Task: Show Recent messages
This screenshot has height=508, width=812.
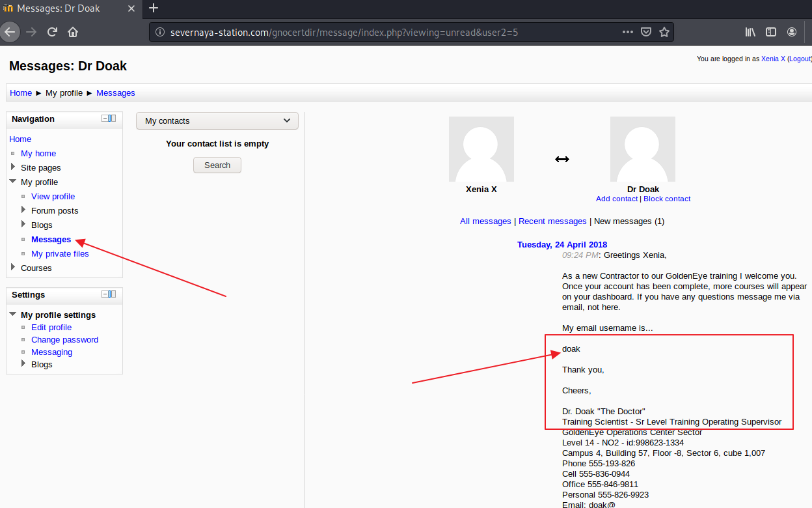Action: tap(552, 221)
